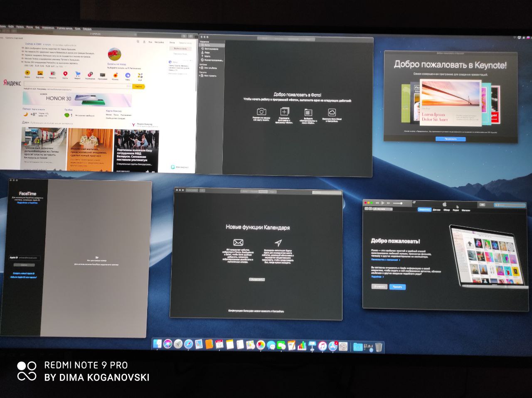Click the Yandex search input field
Screen dimensions: 532x398
[78, 85]
